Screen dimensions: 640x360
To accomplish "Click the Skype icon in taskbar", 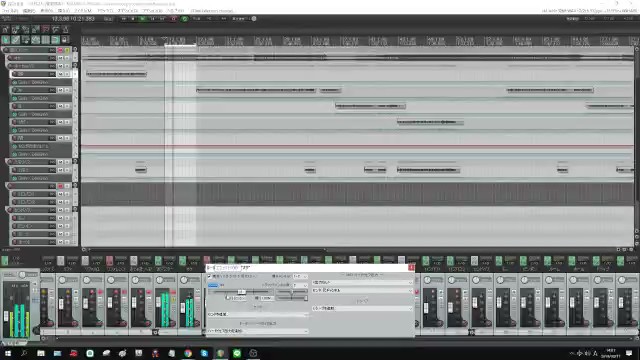I will [204, 353].
